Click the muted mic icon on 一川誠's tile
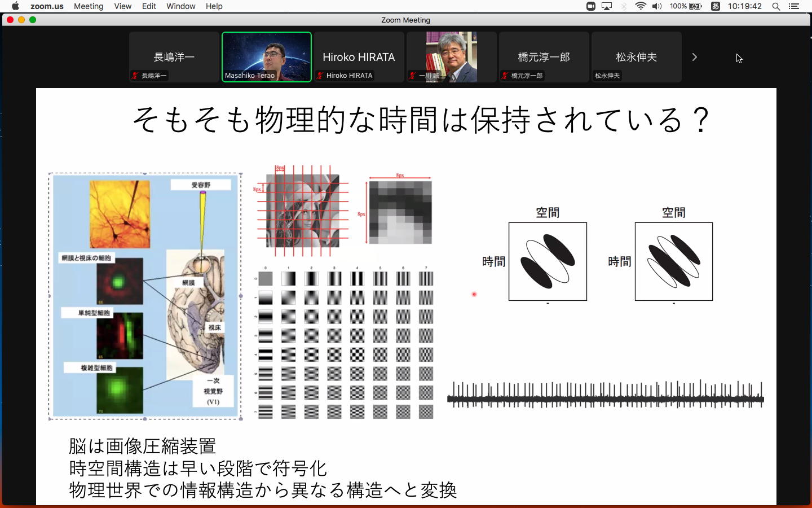This screenshot has height=508, width=812. [x=413, y=76]
